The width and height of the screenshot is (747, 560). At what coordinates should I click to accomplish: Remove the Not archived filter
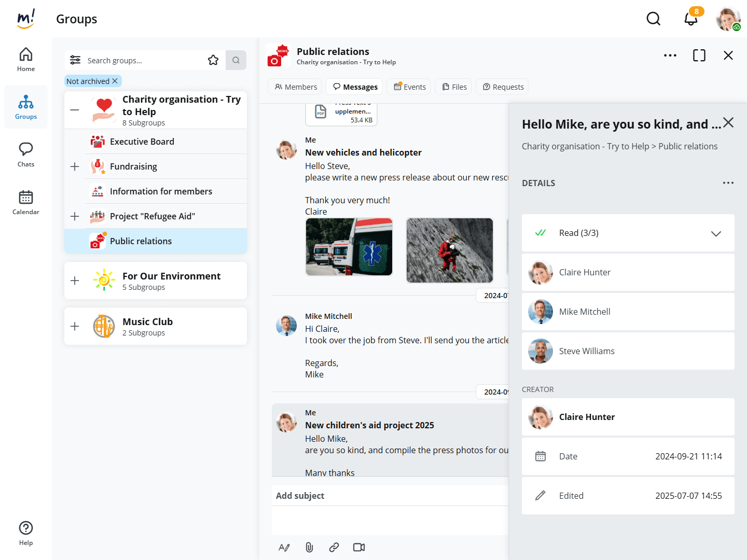pyautogui.click(x=115, y=81)
